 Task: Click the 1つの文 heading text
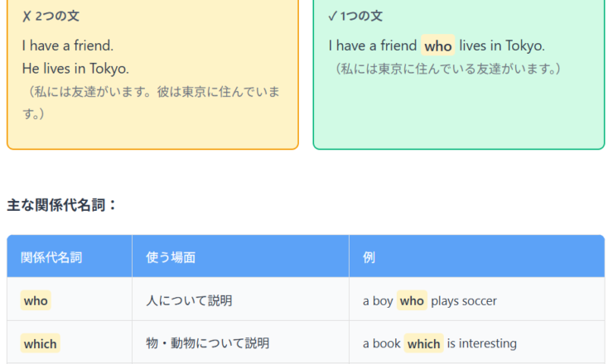[x=362, y=17]
